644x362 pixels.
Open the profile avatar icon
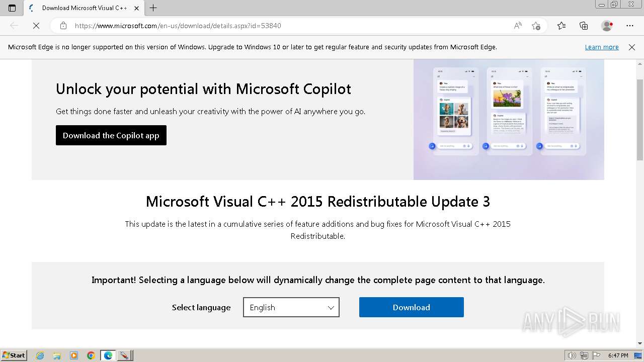607,26
